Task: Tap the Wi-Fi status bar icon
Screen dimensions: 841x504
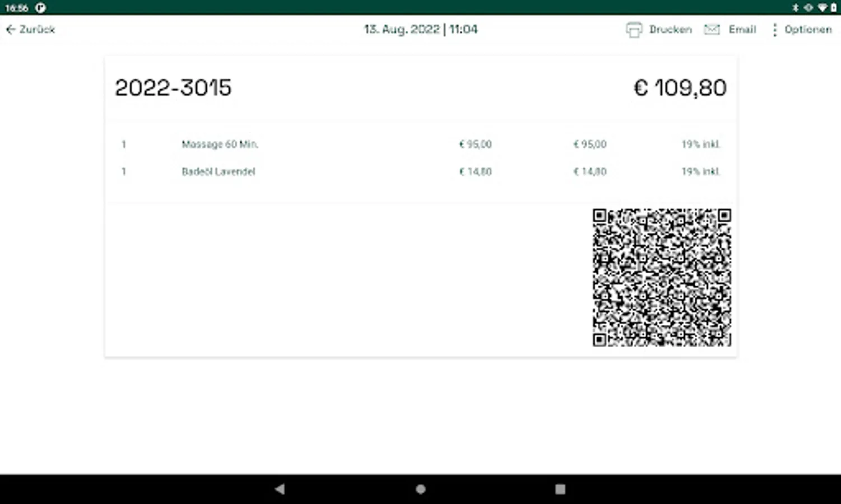Action: click(x=823, y=8)
